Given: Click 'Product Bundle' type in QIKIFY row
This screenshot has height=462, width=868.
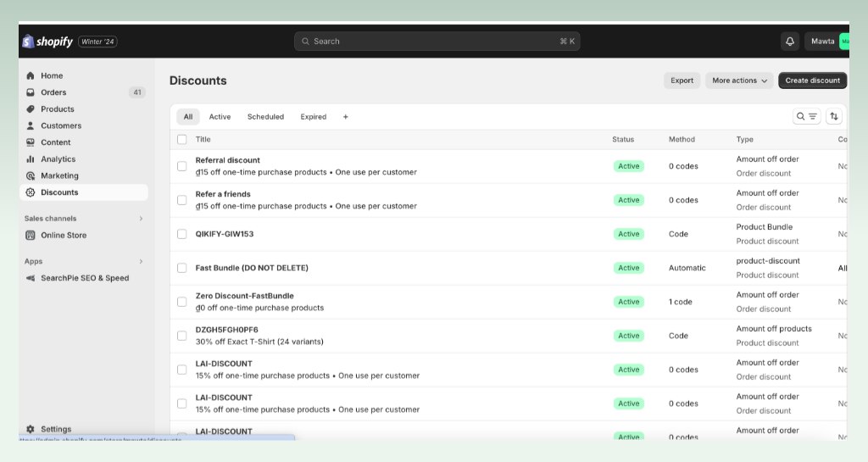Looking at the screenshot, I should point(764,227).
